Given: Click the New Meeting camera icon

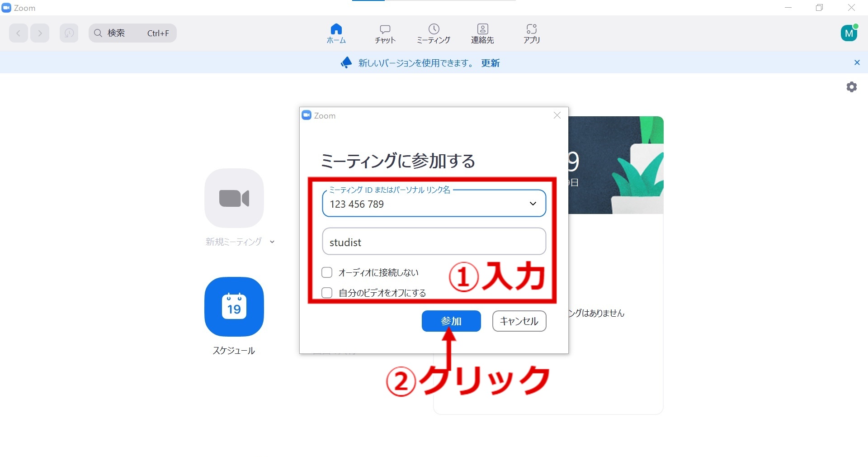Looking at the screenshot, I should coord(234,198).
